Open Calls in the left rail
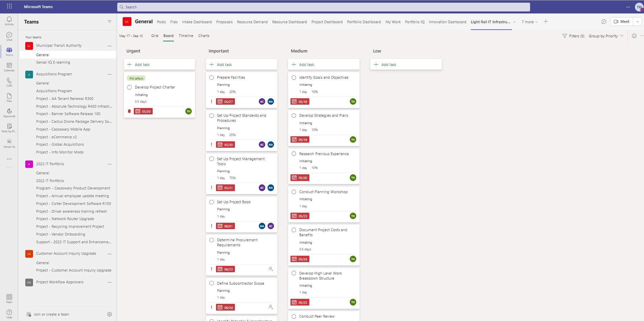Screen dimensions: 644x321 9,82
